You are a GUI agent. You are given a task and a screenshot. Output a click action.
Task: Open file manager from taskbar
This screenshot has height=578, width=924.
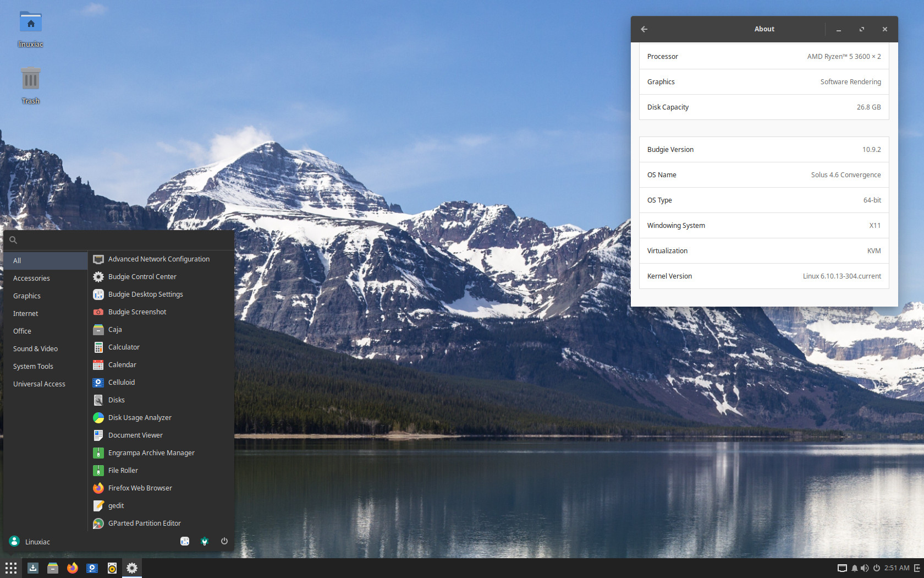[53, 568]
